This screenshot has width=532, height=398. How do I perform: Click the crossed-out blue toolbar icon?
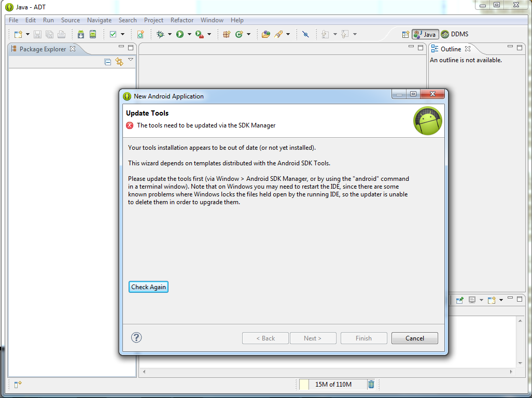pyautogui.click(x=305, y=34)
